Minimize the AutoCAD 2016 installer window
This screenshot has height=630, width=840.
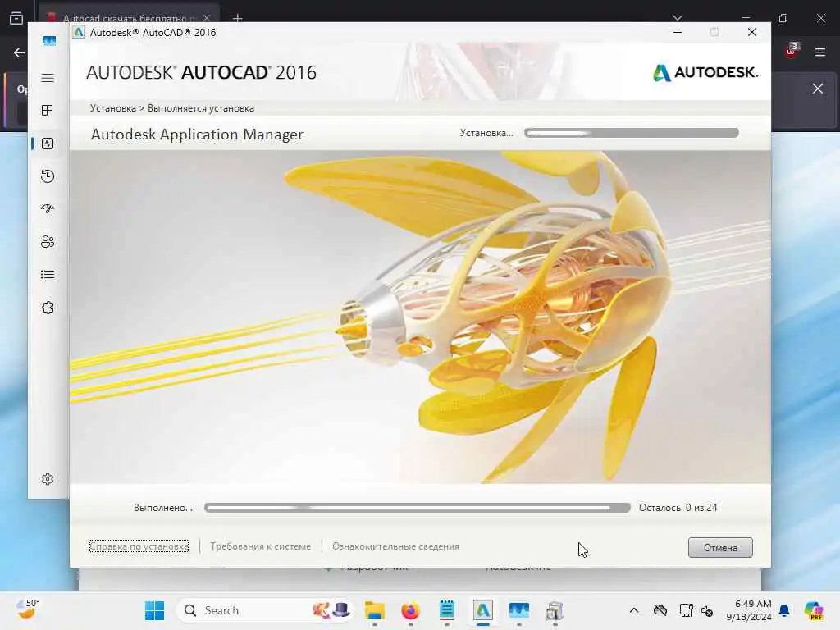click(x=678, y=32)
